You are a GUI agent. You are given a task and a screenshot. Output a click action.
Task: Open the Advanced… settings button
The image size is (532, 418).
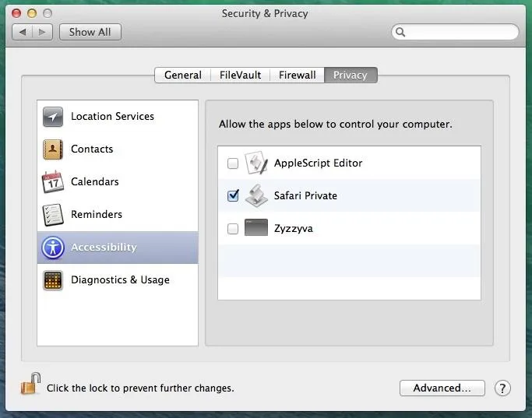[x=442, y=388]
